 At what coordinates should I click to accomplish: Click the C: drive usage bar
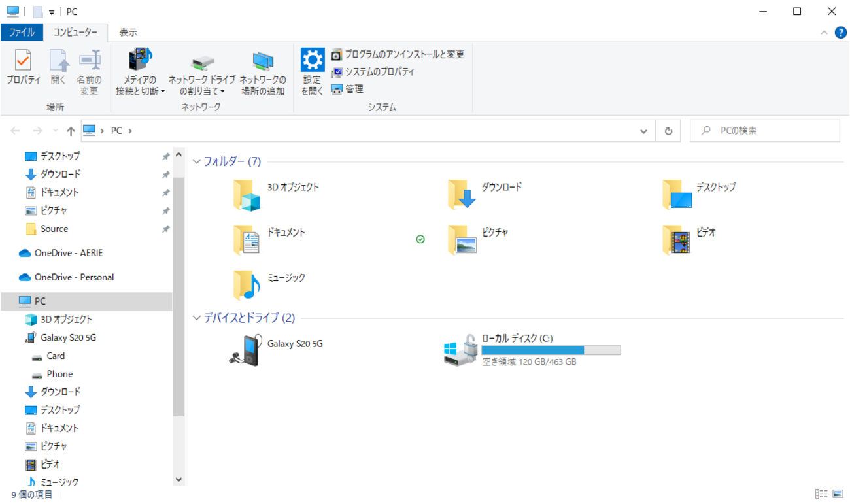[x=551, y=350]
